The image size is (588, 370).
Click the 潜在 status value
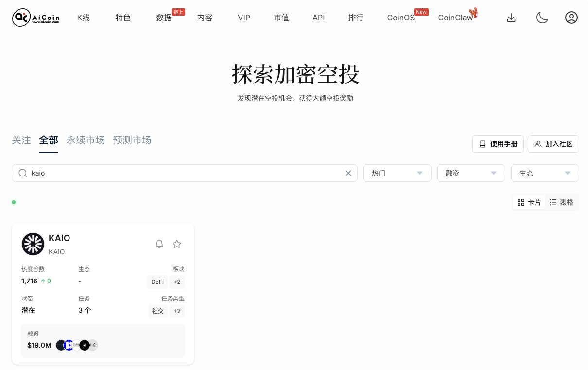click(x=28, y=310)
